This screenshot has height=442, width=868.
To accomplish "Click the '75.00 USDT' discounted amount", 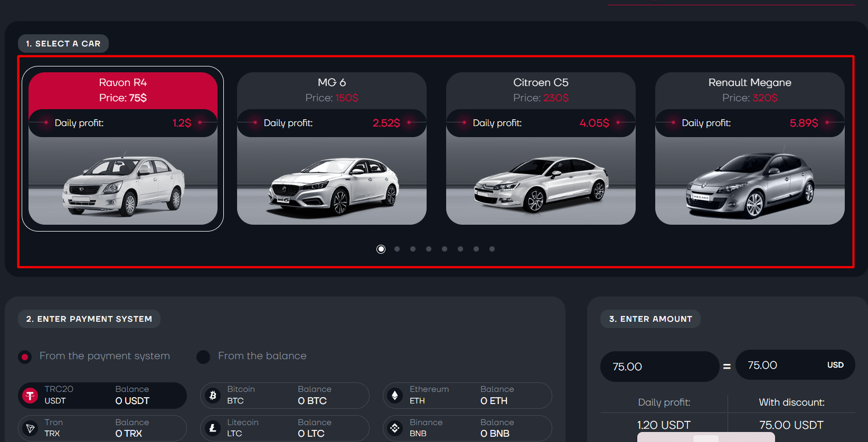I will (x=791, y=425).
